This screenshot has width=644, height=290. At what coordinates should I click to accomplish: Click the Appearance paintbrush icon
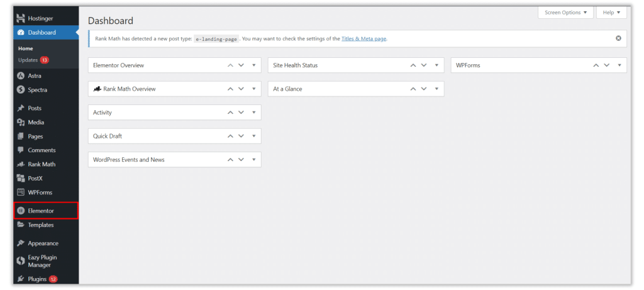[x=21, y=243]
